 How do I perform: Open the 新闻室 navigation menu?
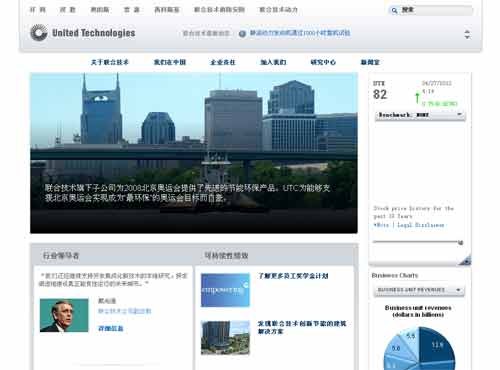pos(370,62)
